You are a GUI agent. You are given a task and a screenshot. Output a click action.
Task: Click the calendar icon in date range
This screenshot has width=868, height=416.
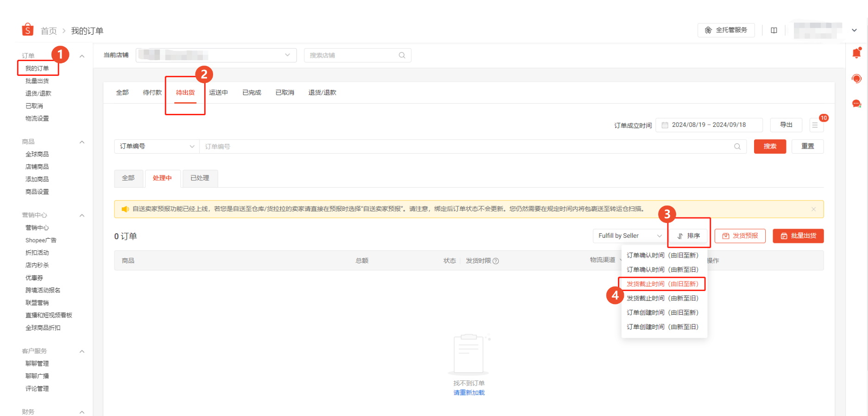pyautogui.click(x=665, y=125)
